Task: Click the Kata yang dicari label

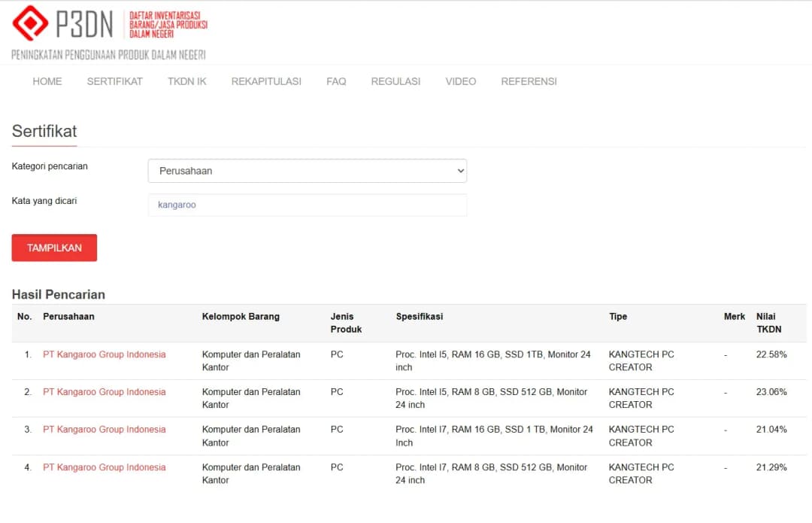Action: tap(44, 201)
